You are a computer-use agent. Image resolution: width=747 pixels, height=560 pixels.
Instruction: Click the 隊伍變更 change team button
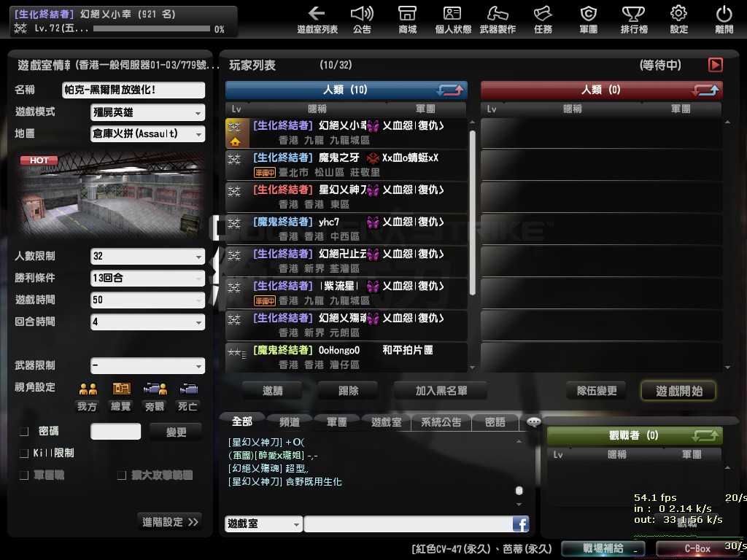coord(597,391)
